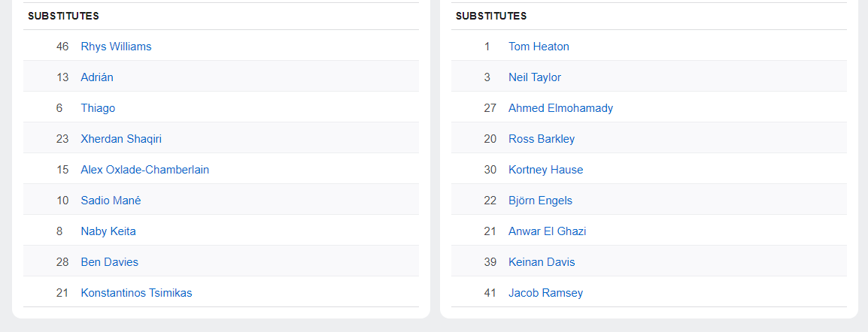The height and width of the screenshot is (332, 868).
Task: Open Naby Keita player page
Action: 108,231
